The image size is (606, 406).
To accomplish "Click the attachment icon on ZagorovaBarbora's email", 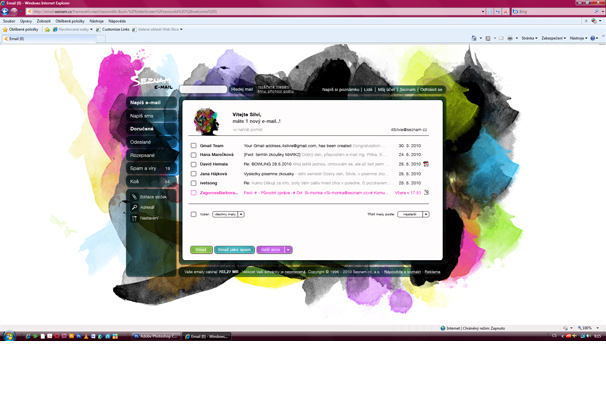I will 426,193.
